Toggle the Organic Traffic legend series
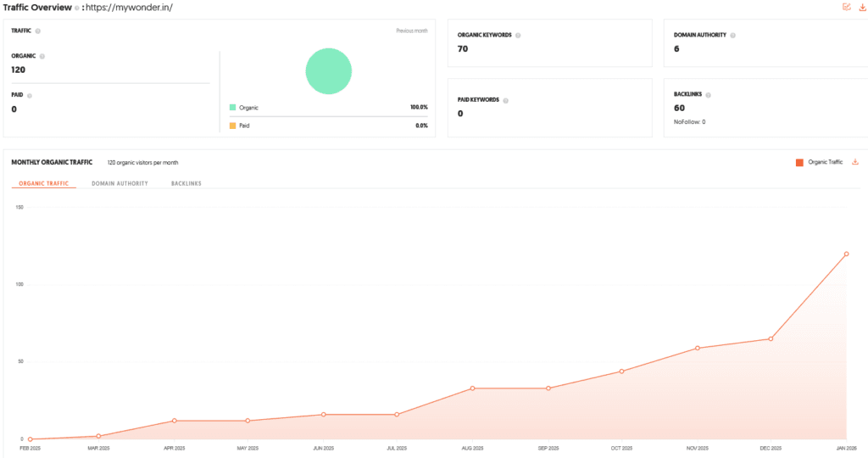 click(x=820, y=162)
